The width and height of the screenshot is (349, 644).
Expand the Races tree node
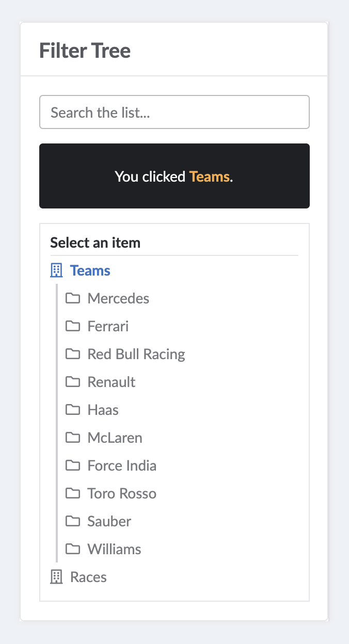[x=88, y=577]
